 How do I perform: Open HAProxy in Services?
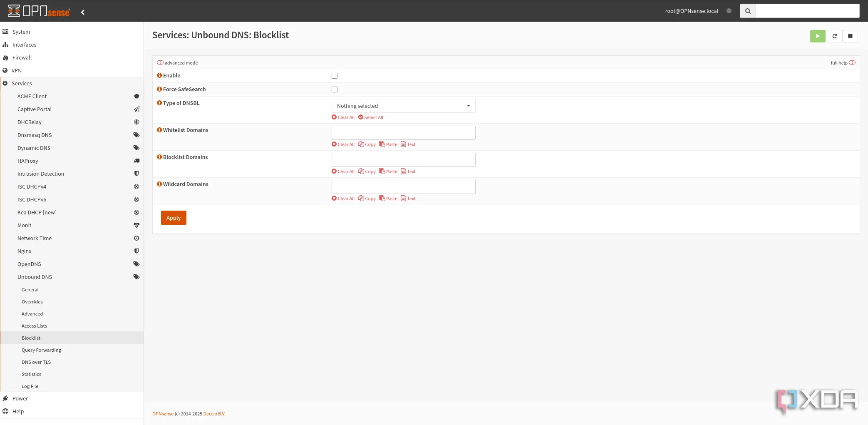(x=72, y=161)
